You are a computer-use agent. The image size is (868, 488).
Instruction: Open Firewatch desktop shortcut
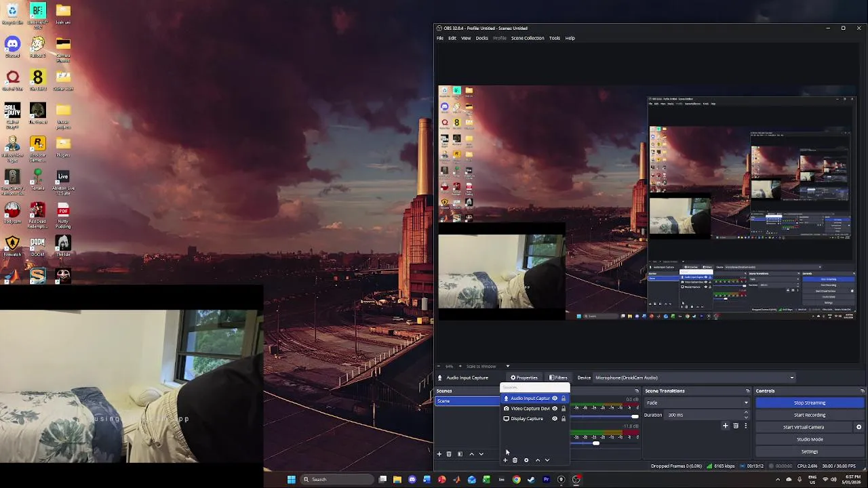pos(12,246)
